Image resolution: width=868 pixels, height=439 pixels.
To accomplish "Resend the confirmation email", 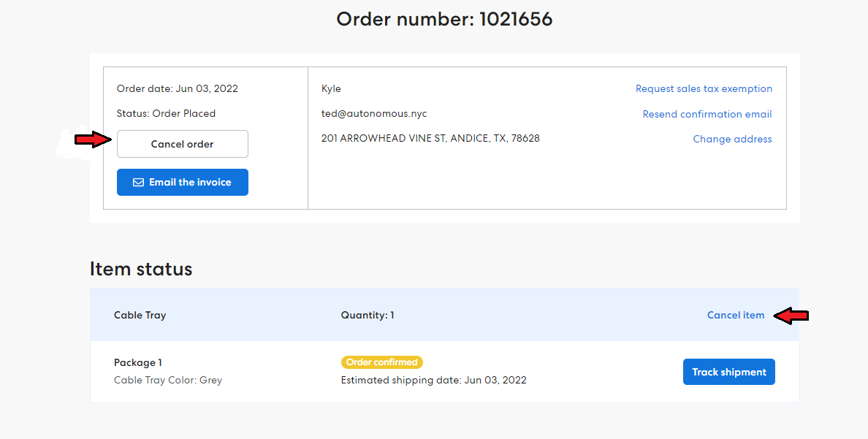I will click(707, 114).
